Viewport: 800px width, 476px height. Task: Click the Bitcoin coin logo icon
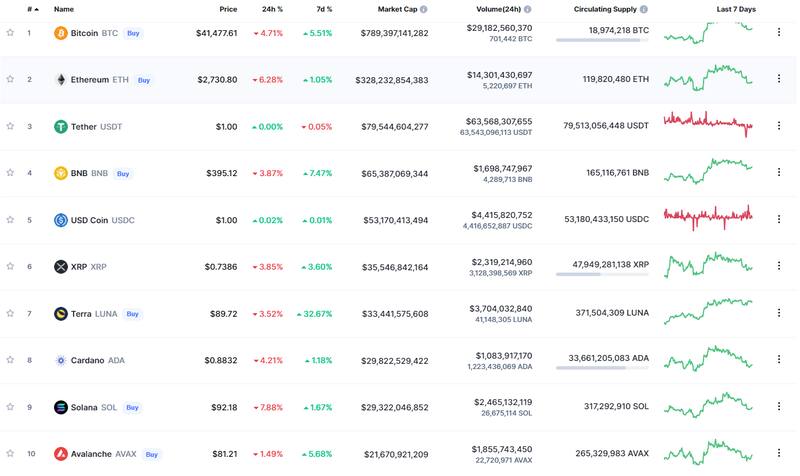[x=61, y=33]
